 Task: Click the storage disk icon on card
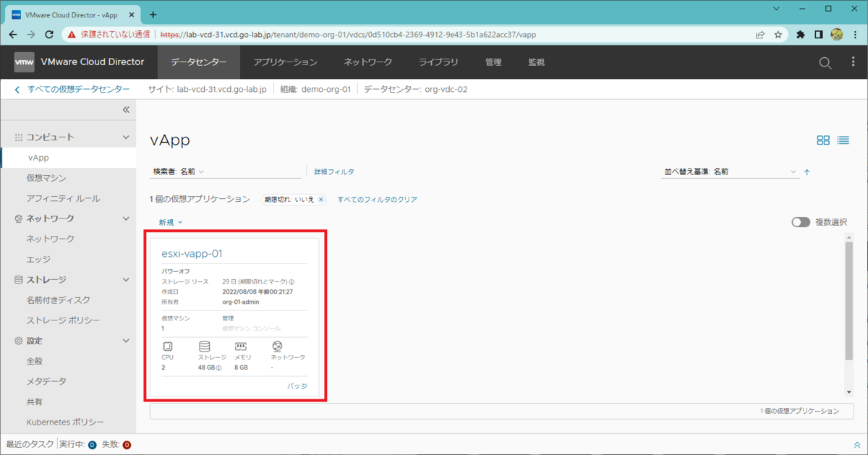pyautogui.click(x=205, y=346)
